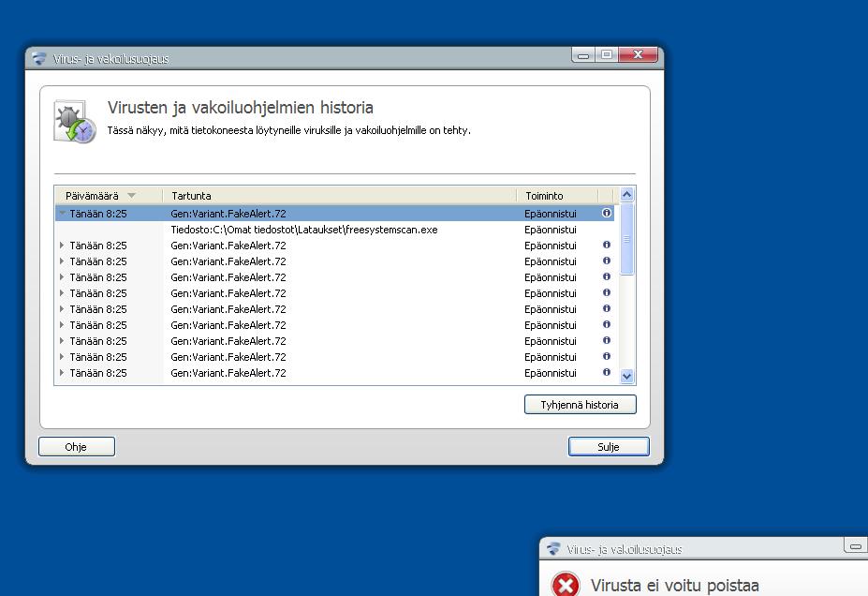Collapse the highlighted first FakeAlert.72 entry
This screenshot has height=596, width=868.
point(63,214)
